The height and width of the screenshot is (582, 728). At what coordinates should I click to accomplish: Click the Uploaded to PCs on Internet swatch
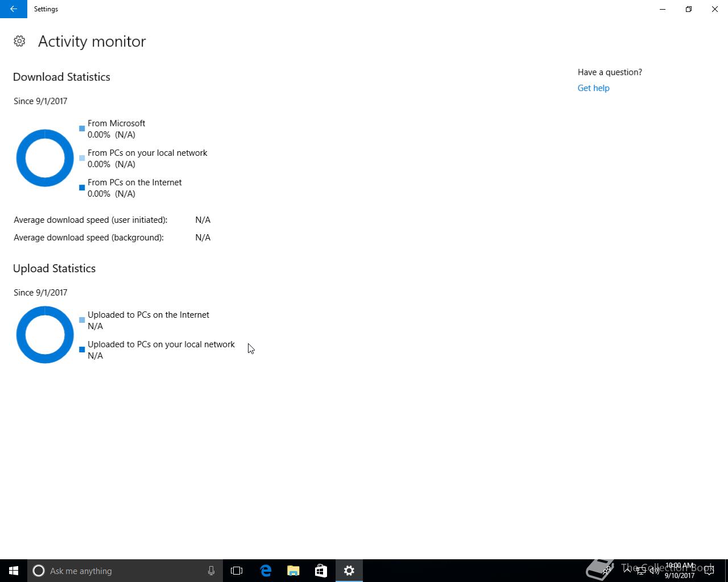point(82,320)
